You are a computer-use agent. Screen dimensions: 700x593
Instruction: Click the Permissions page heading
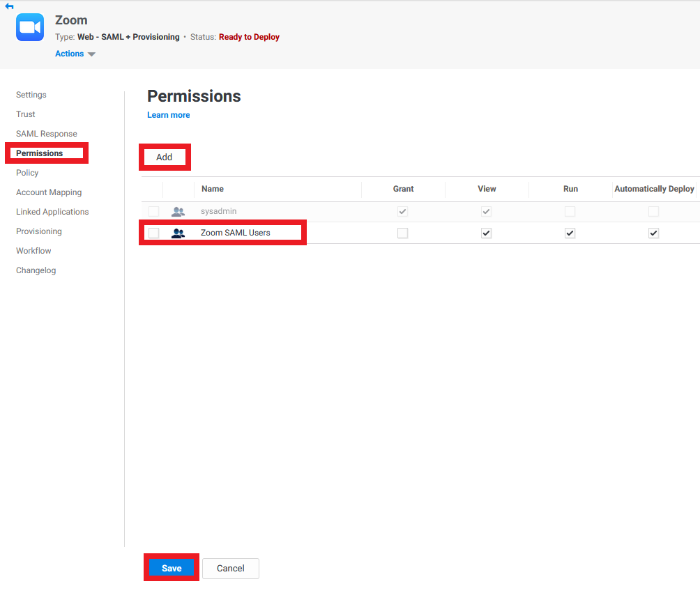click(x=194, y=96)
